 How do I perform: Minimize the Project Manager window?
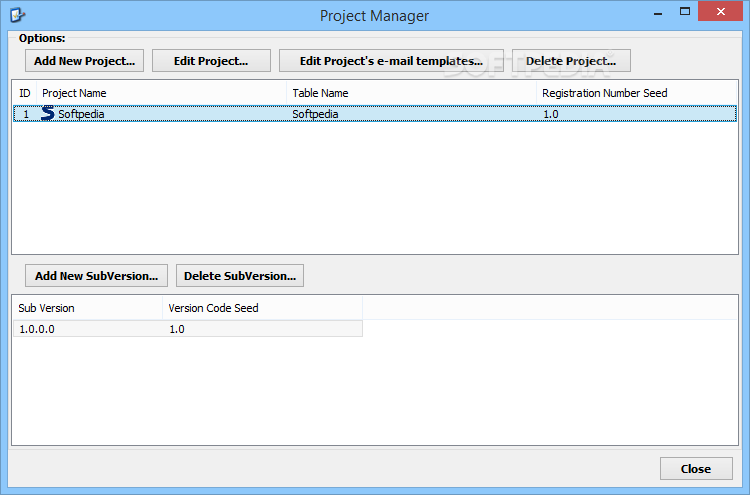click(658, 12)
